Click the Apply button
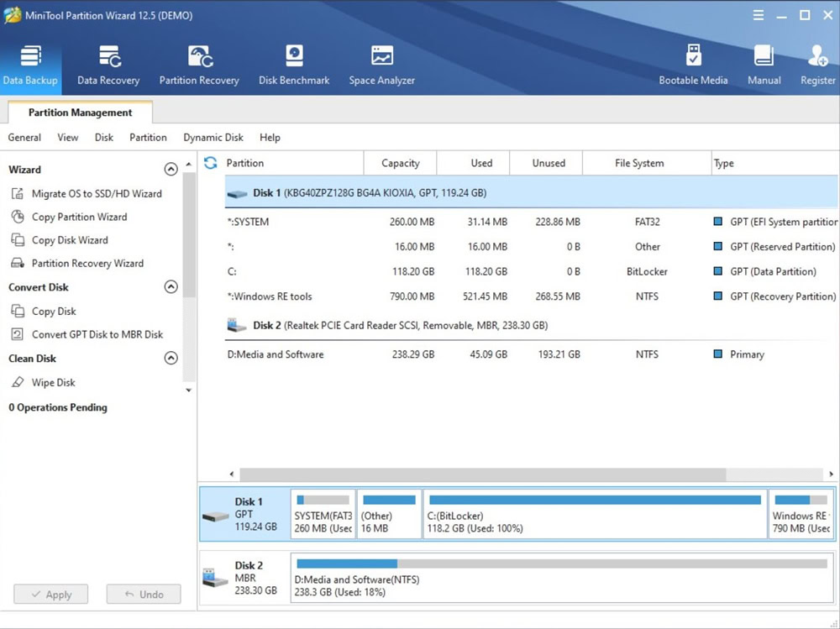840x629 pixels. (x=51, y=595)
